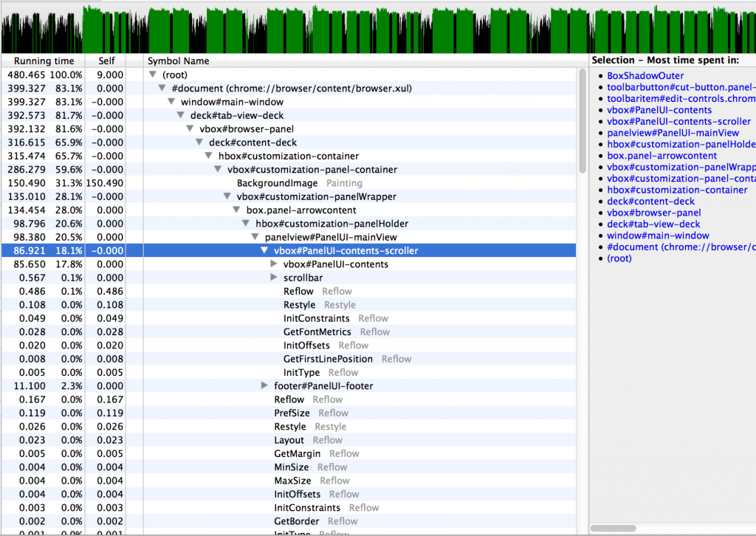Open vbox#customization-panel-container sidebar link
The height and width of the screenshot is (536, 756).
681,179
